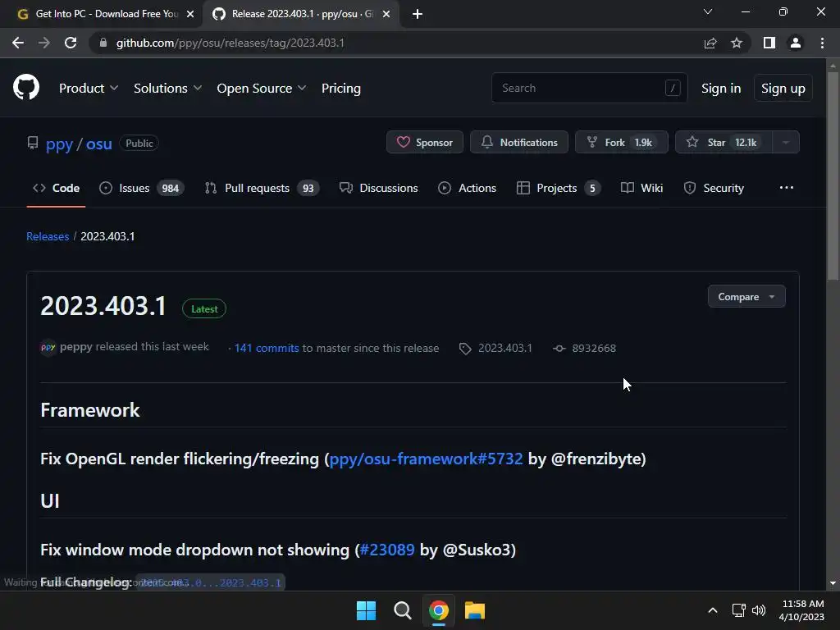Expand the Product menu
The image size is (840, 630).
89,88
